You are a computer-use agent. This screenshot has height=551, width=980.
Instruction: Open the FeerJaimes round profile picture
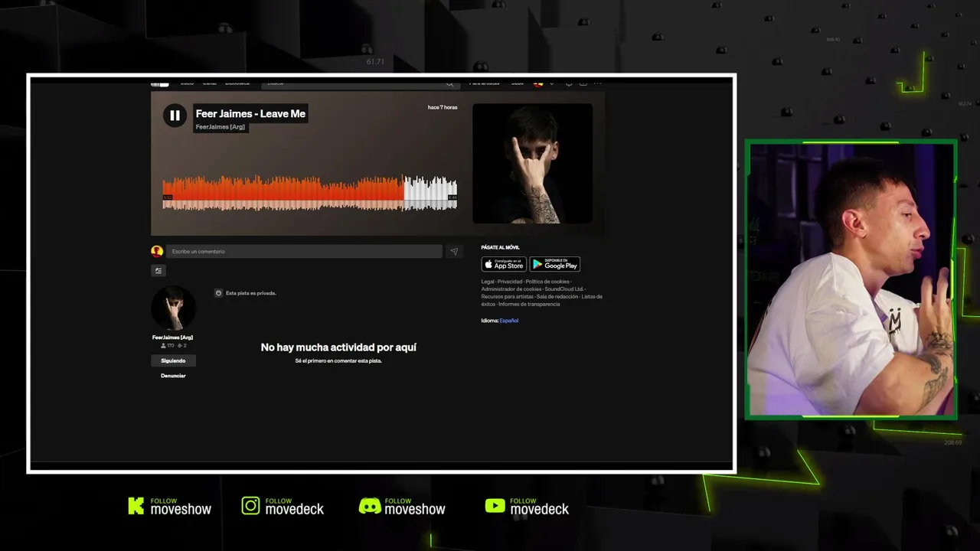(173, 308)
